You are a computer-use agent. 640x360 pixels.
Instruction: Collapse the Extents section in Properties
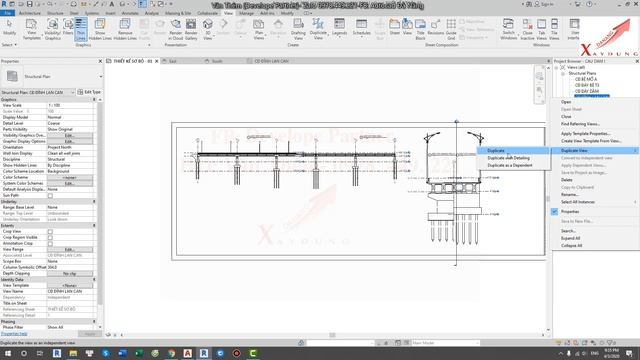(x=94, y=226)
